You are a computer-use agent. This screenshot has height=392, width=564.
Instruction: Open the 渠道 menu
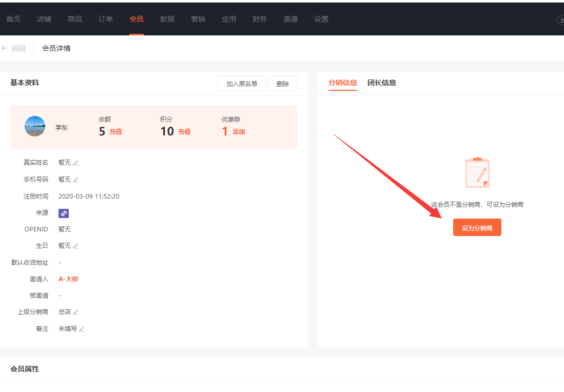tap(290, 19)
